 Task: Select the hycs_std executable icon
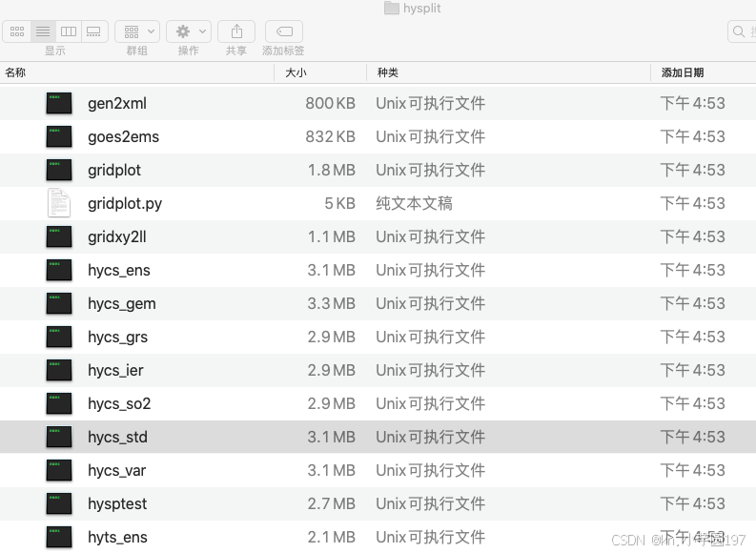[x=59, y=437]
